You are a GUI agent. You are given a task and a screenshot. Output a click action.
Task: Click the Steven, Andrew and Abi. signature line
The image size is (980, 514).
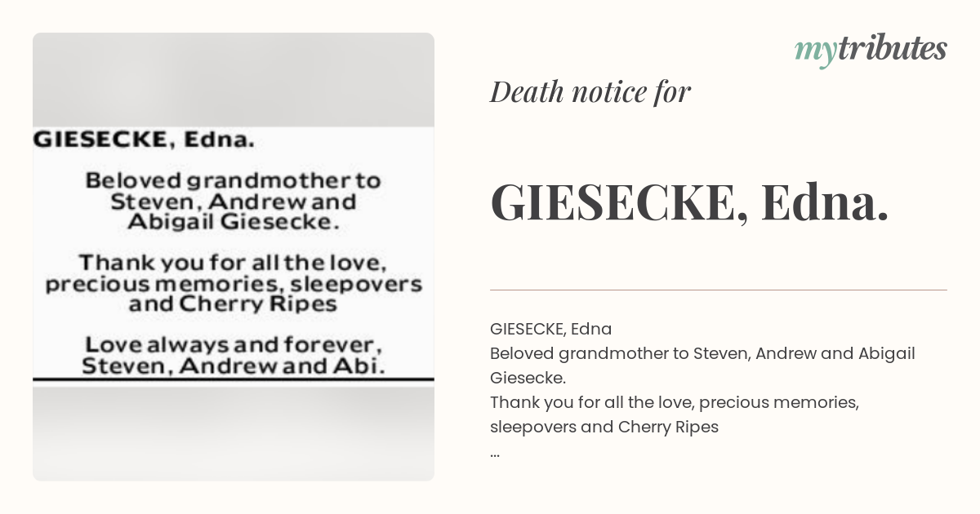click(233, 366)
